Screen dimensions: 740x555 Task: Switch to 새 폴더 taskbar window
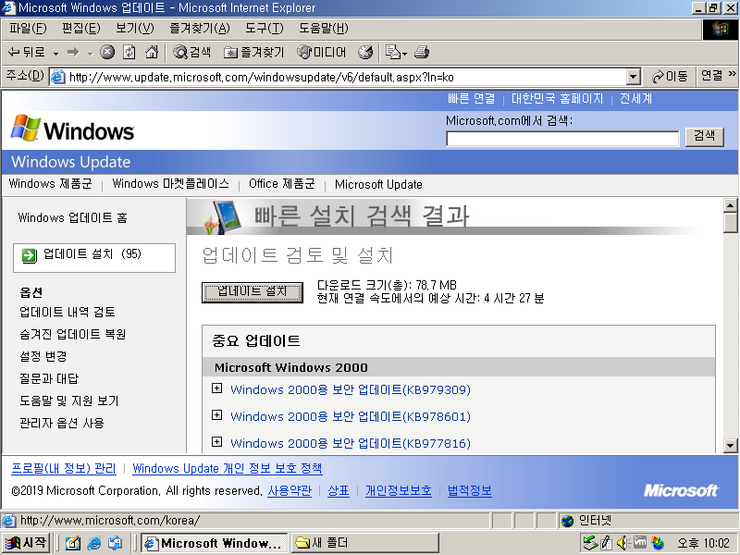364,543
